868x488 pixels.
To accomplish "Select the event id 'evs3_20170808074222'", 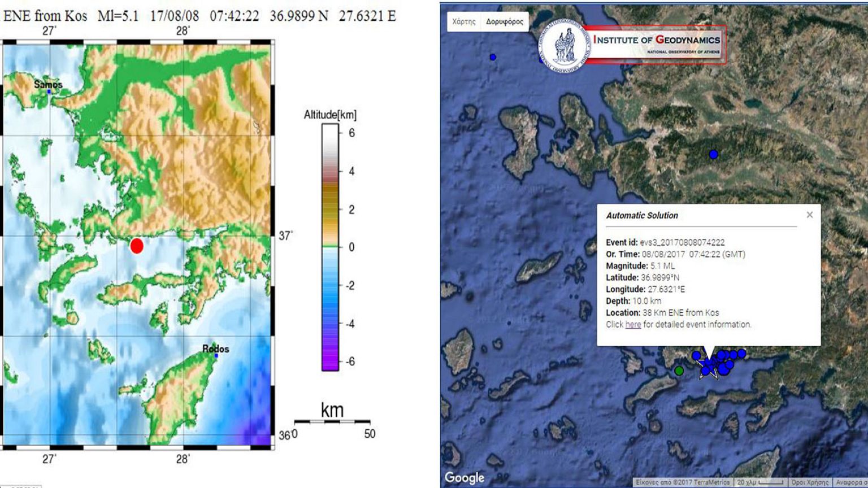I will (x=682, y=242).
